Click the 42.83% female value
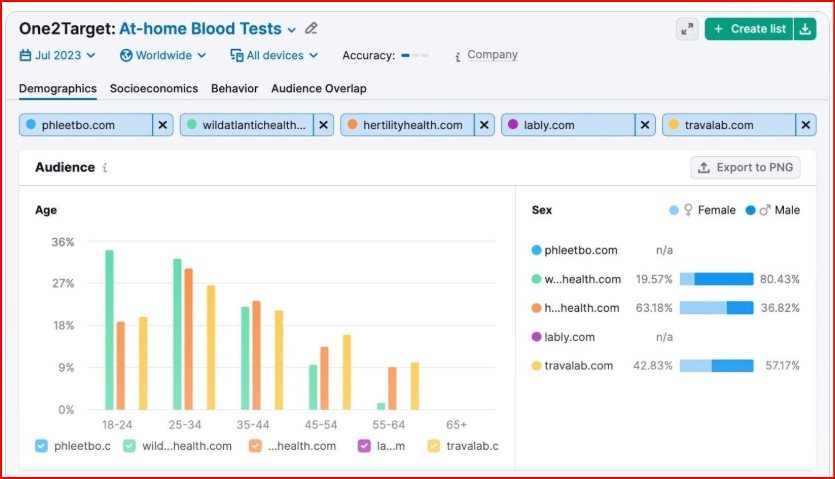 pos(652,366)
